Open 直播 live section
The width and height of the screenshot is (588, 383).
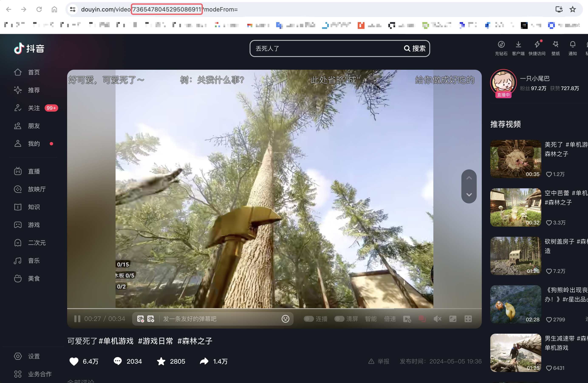pos(27,171)
